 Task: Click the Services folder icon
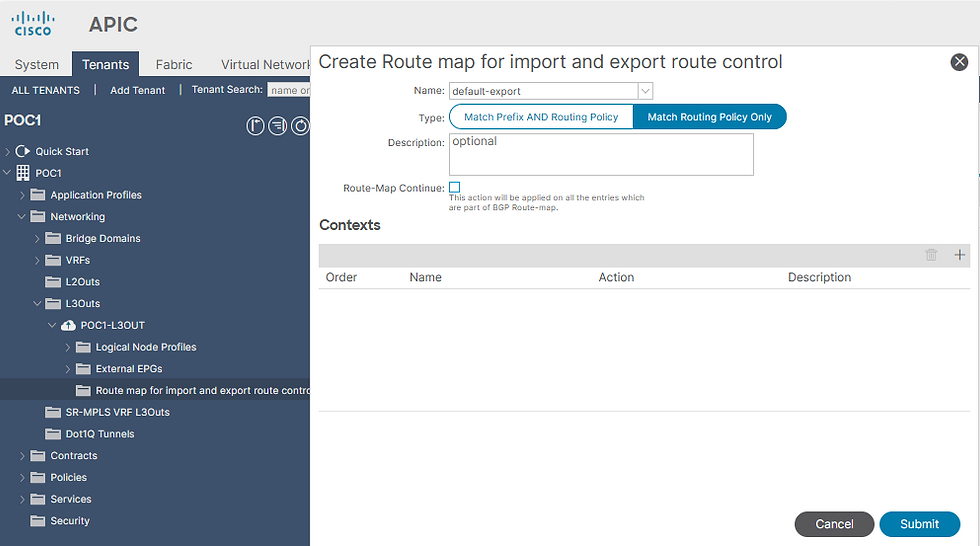38,499
